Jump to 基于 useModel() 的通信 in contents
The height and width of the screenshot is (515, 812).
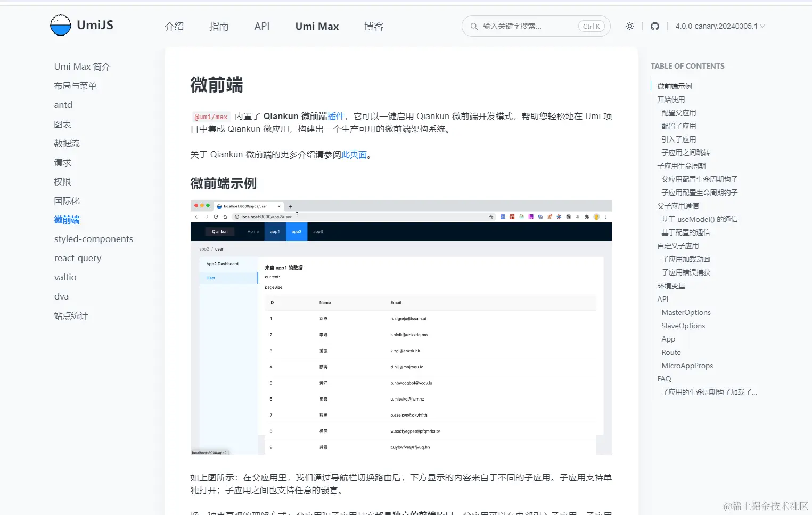pyautogui.click(x=699, y=219)
